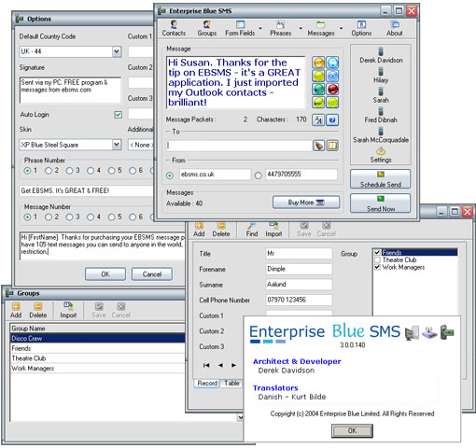Click the tag icon beside To field
Viewport: 476px width, 448px height.
[318, 146]
